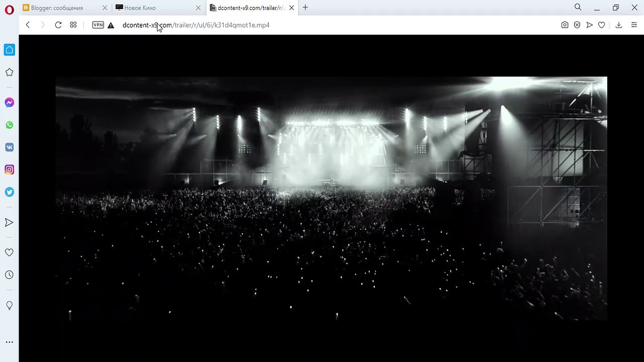Restore down the Opera window

click(616, 8)
